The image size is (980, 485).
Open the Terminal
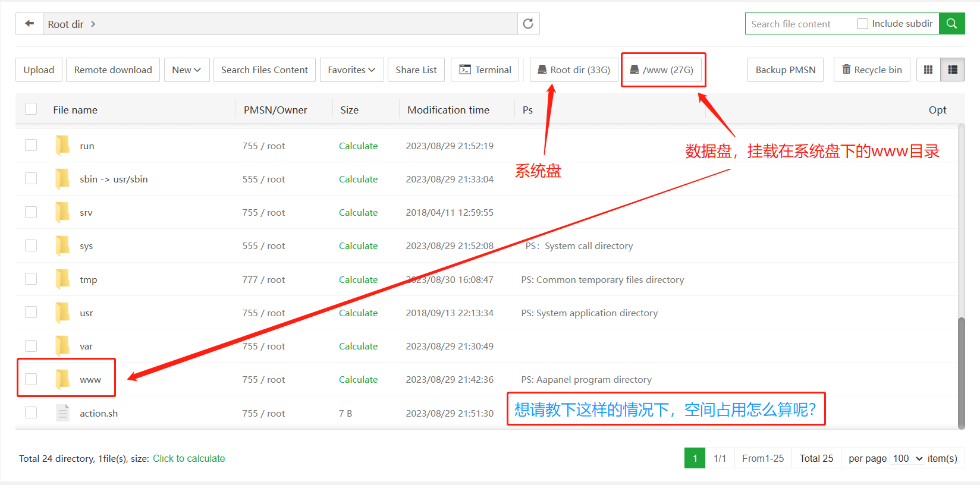[x=485, y=70]
